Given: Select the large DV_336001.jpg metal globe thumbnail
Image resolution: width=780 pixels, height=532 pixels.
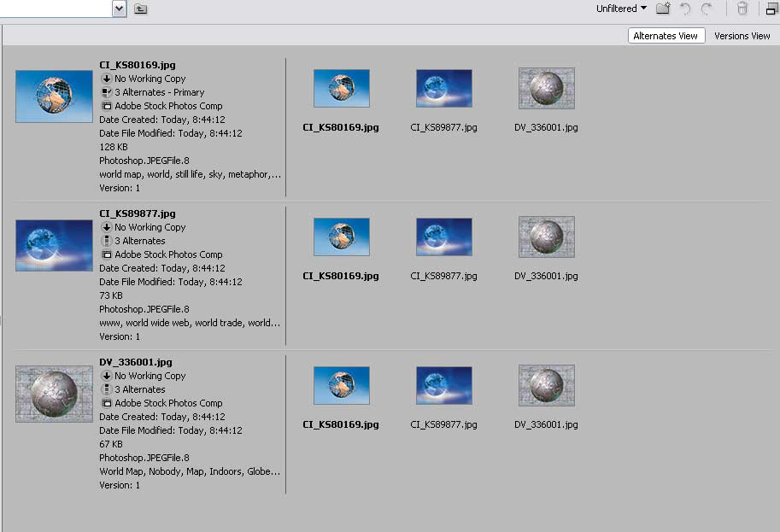Looking at the screenshot, I should 54,394.
